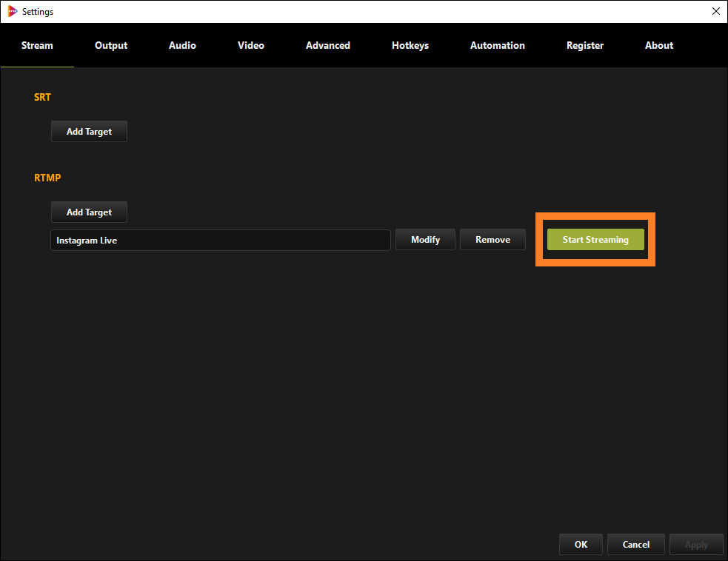Add a new SRT target
The height and width of the screenshot is (561, 728).
[89, 131]
